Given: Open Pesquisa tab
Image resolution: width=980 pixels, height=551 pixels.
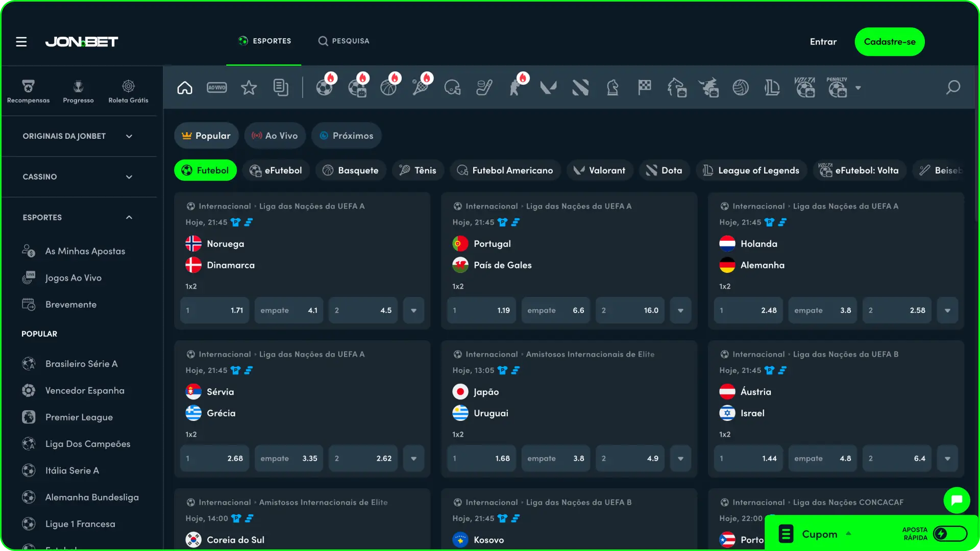Looking at the screenshot, I should coord(344,41).
